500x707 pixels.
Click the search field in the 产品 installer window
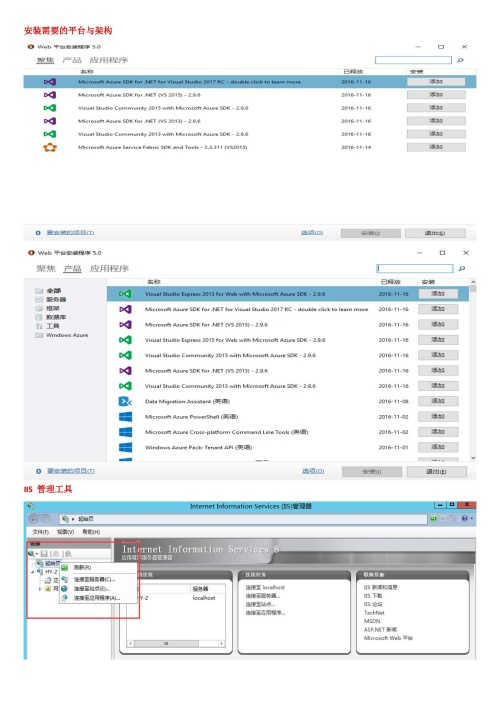(x=415, y=268)
